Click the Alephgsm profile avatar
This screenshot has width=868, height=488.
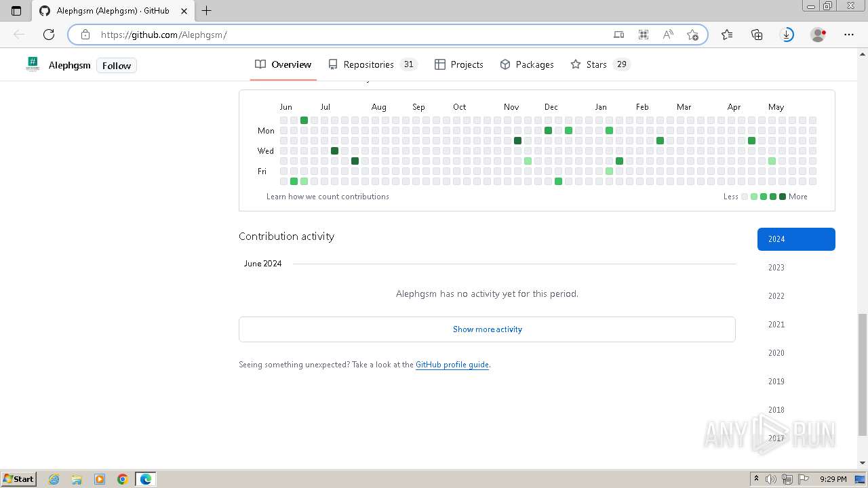33,64
